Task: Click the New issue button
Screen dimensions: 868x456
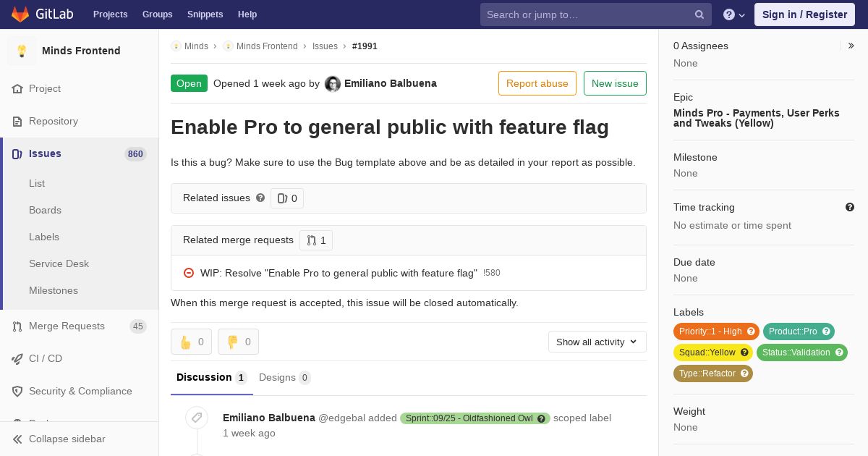Action: [615, 83]
